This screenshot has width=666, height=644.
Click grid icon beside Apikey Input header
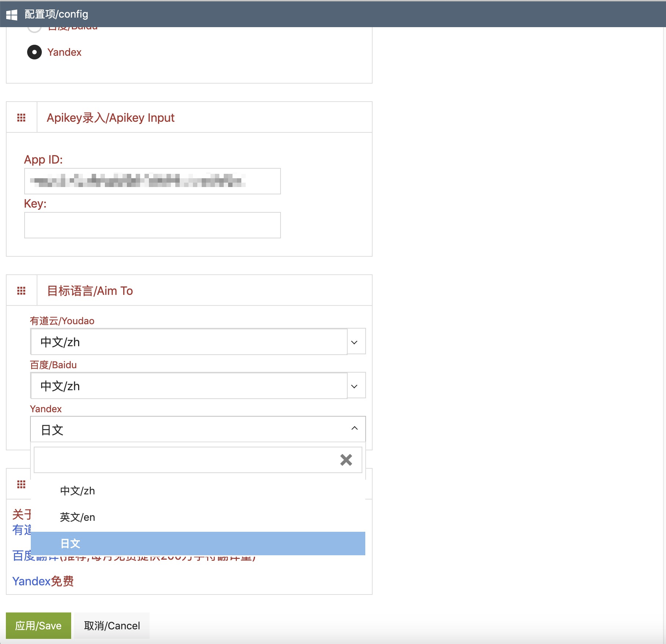pyautogui.click(x=21, y=118)
